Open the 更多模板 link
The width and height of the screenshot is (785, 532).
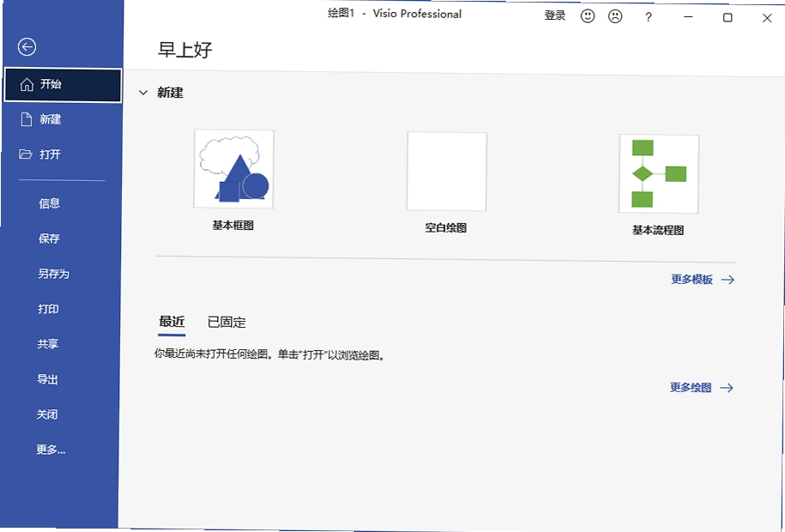(x=703, y=280)
